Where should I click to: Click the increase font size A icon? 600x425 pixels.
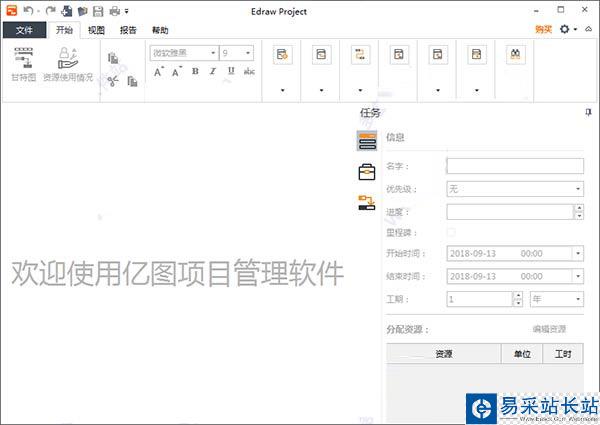pos(158,72)
